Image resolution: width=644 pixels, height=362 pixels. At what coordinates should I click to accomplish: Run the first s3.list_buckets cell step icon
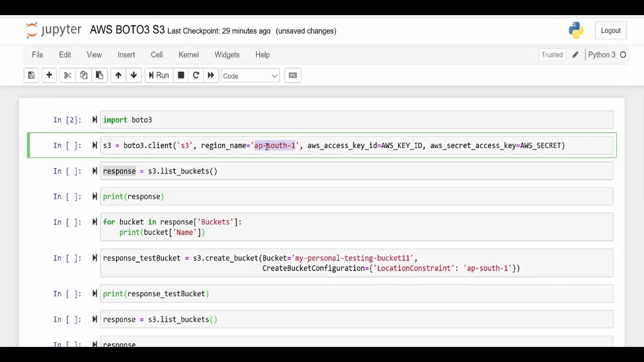click(x=95, y=171)
